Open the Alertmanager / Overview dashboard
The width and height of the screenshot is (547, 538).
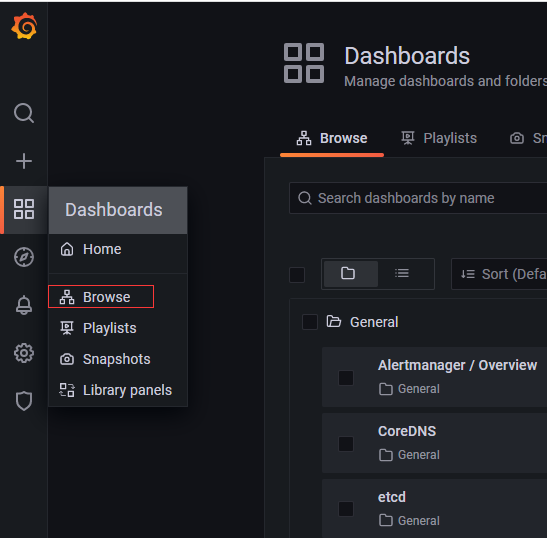click(x=457, y=365)
